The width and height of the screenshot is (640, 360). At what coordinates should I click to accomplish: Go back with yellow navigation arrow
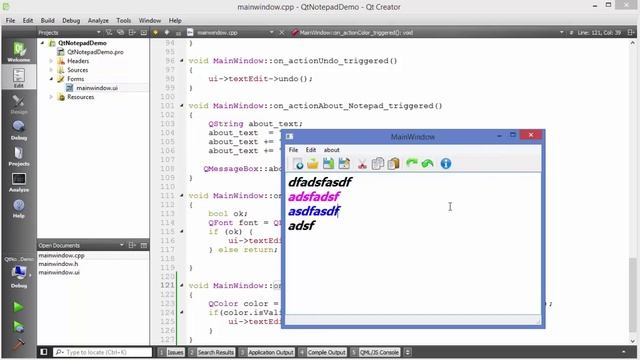pyautogui.click(x=156, y=32)
